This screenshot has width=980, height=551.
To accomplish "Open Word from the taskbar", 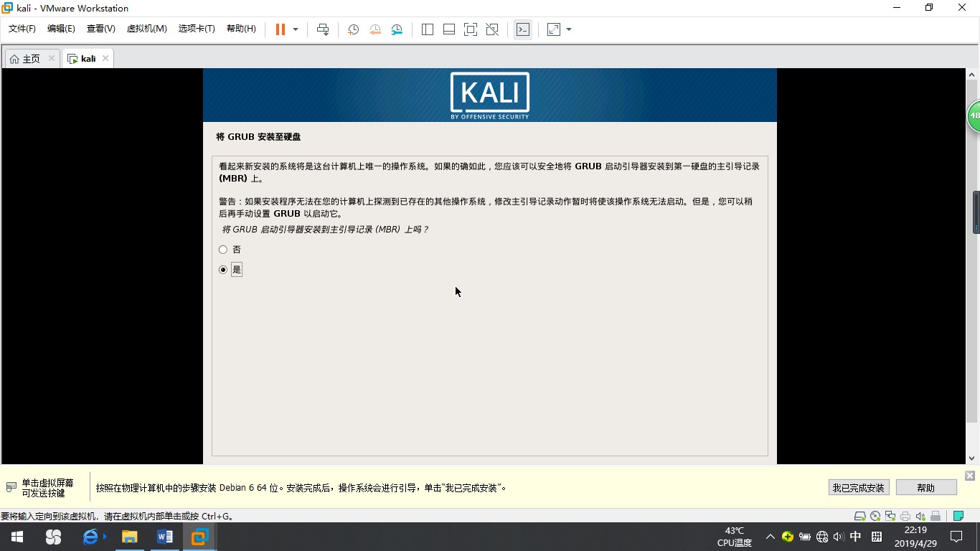I will (164, 537).
